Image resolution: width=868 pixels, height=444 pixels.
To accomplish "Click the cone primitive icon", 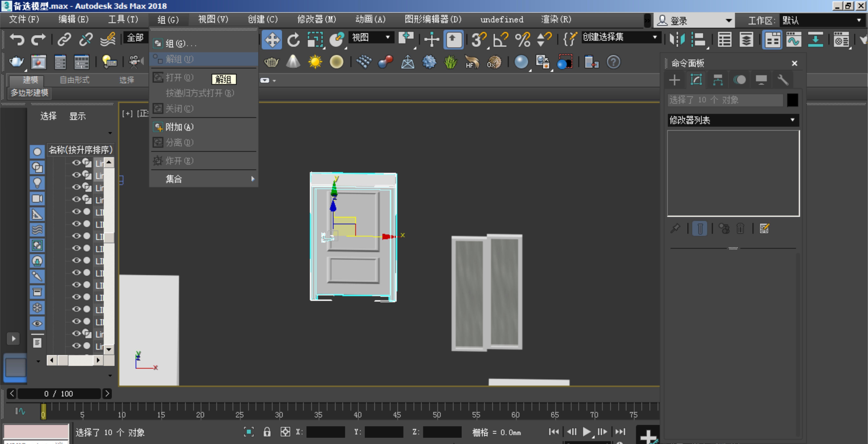I will coord(293,62).
